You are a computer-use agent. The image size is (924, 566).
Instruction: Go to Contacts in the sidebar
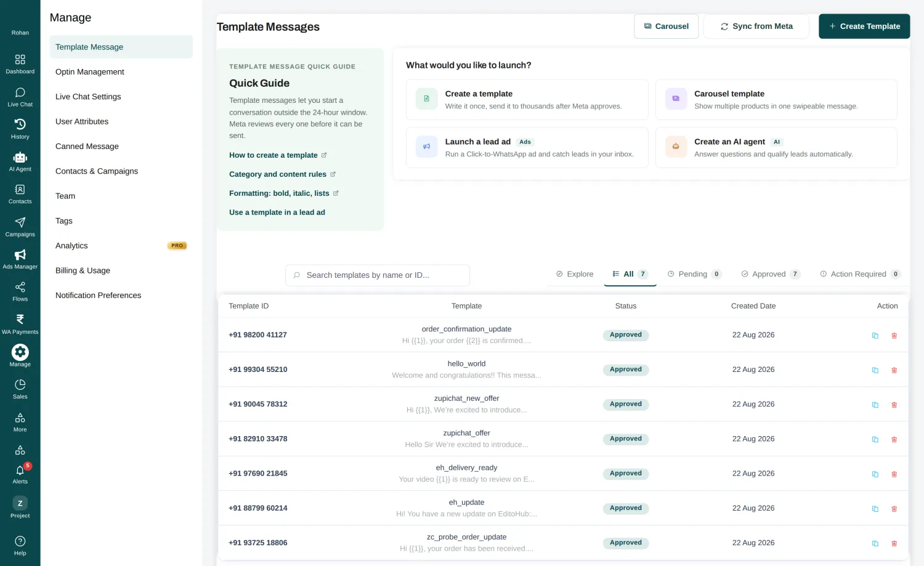[x=20, y=194]
